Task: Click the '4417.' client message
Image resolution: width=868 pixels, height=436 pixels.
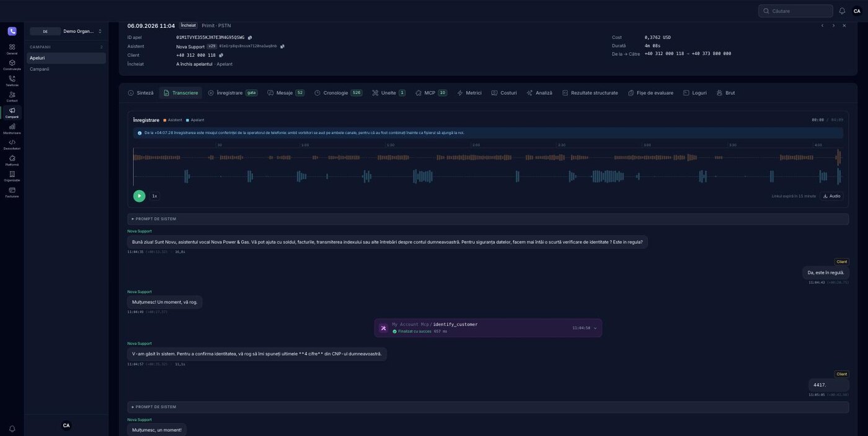Action: point(829,385)
